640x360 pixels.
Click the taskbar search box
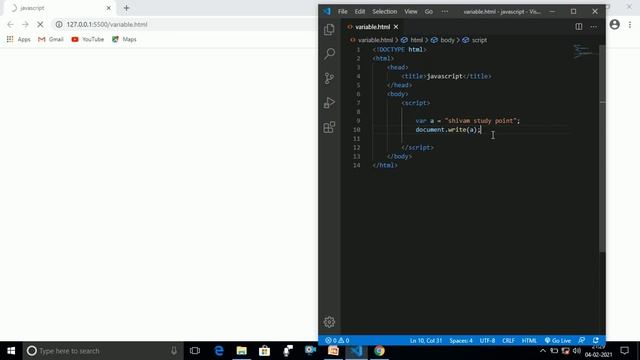[x=103, y=351]
